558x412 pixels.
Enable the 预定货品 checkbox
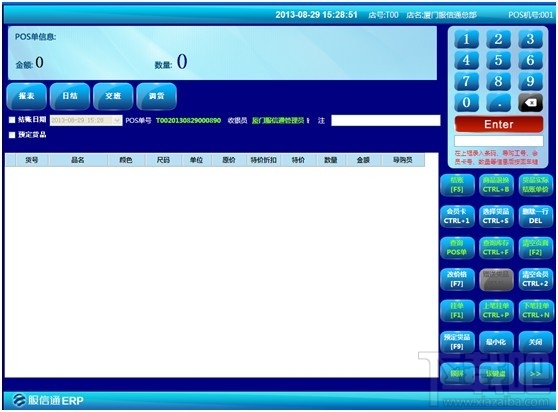click(x=12, y=135)
